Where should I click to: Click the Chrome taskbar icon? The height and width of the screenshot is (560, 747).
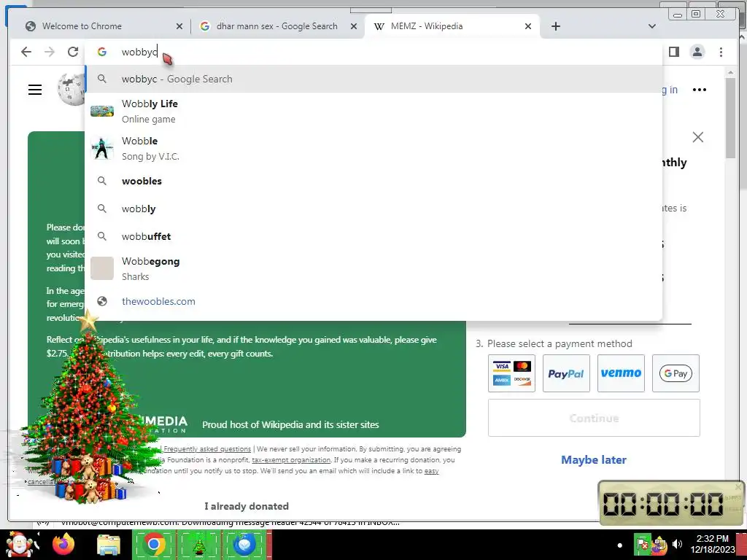coord(154,545)
